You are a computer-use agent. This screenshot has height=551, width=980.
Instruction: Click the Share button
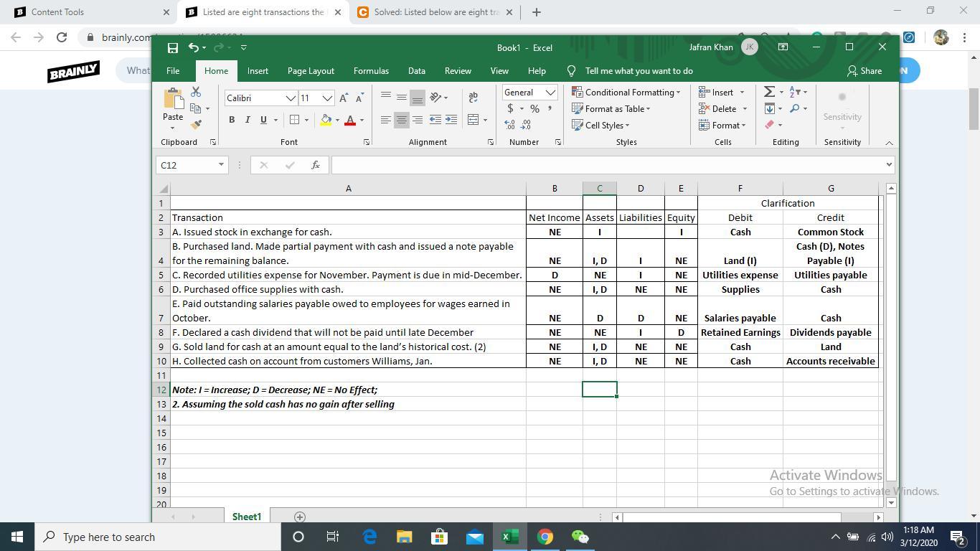pos(864,71)
